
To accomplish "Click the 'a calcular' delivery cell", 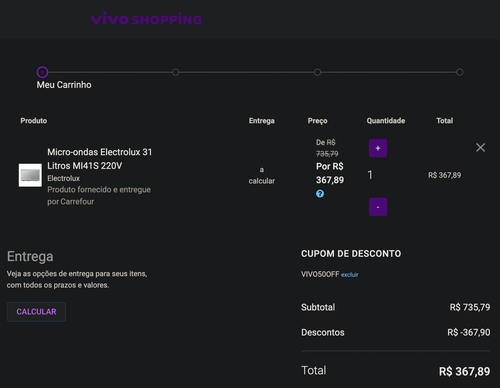I will pos(262,175).
